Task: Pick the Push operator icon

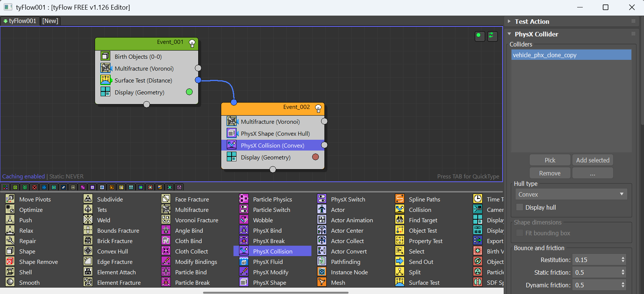Action: point(10,220)
